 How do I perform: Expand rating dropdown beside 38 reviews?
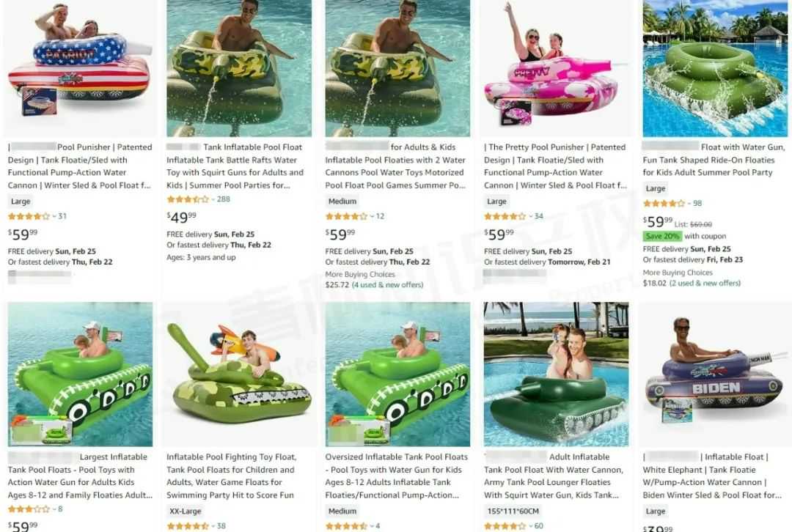213,526
